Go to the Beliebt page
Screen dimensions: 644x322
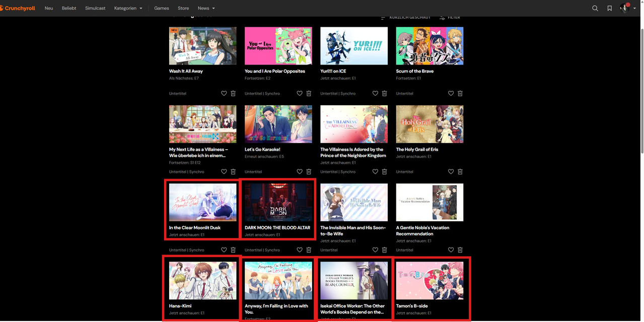(x=69, y=8)
